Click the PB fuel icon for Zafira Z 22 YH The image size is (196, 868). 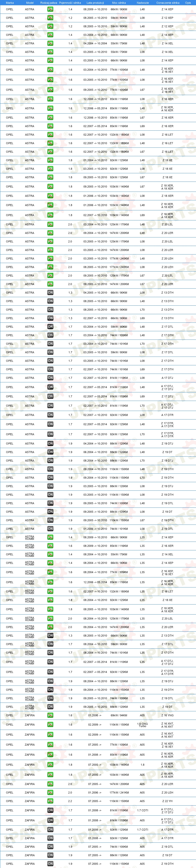tap(50, 801)
